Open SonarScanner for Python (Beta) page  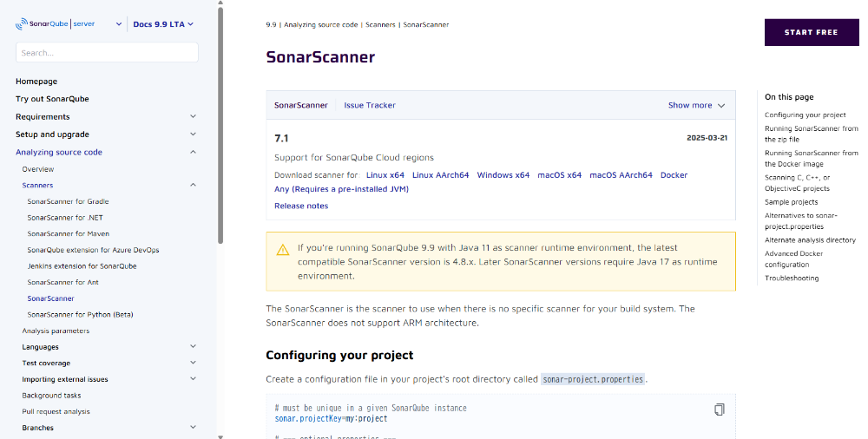coord(80,314)
